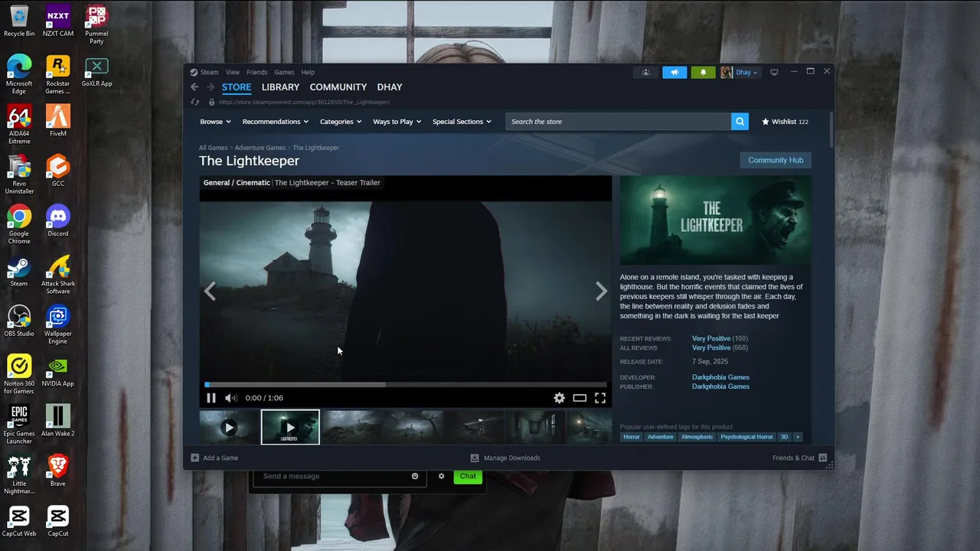Open the GoXLR App shortcut
Viewport: 980px width, 551px height.
(96, 71)
